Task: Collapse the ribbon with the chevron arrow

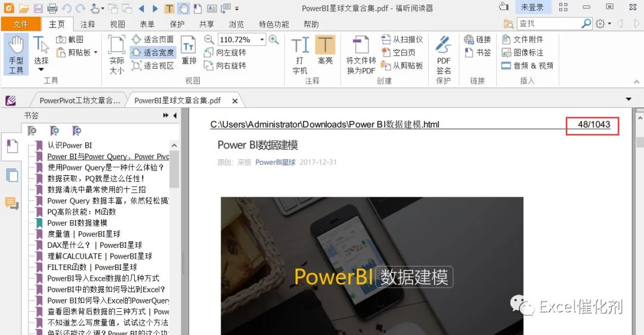Action: [637, 82]
